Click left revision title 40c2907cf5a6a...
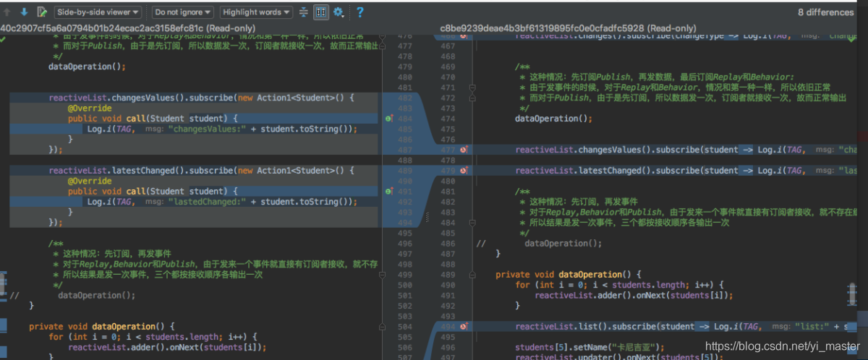 pos(127,27)
